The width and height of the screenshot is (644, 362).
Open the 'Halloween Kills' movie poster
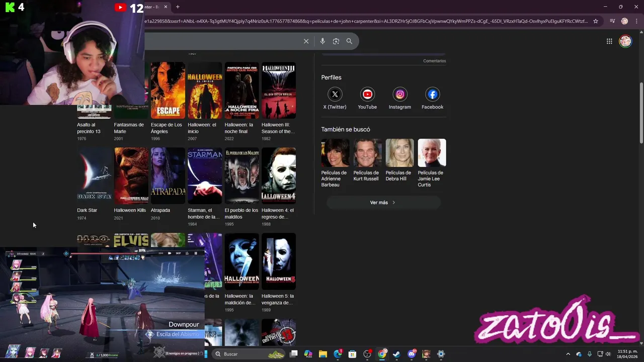click(131, 176)
